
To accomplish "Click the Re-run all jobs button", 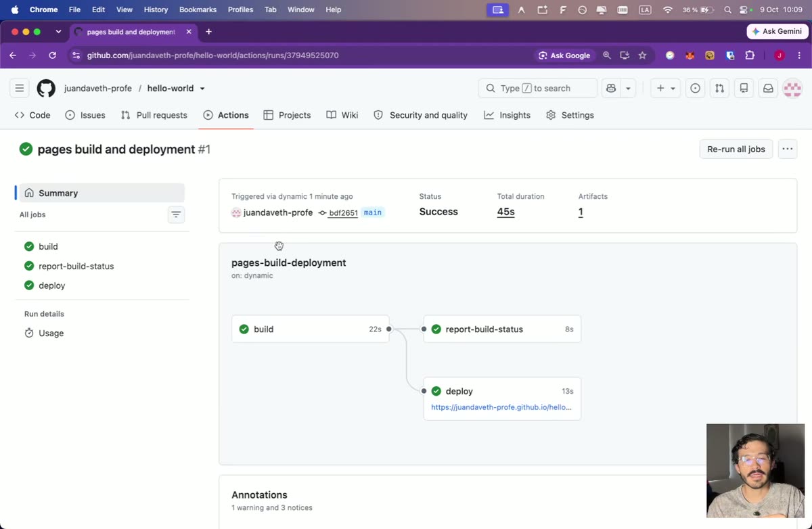I will [736, 149].
